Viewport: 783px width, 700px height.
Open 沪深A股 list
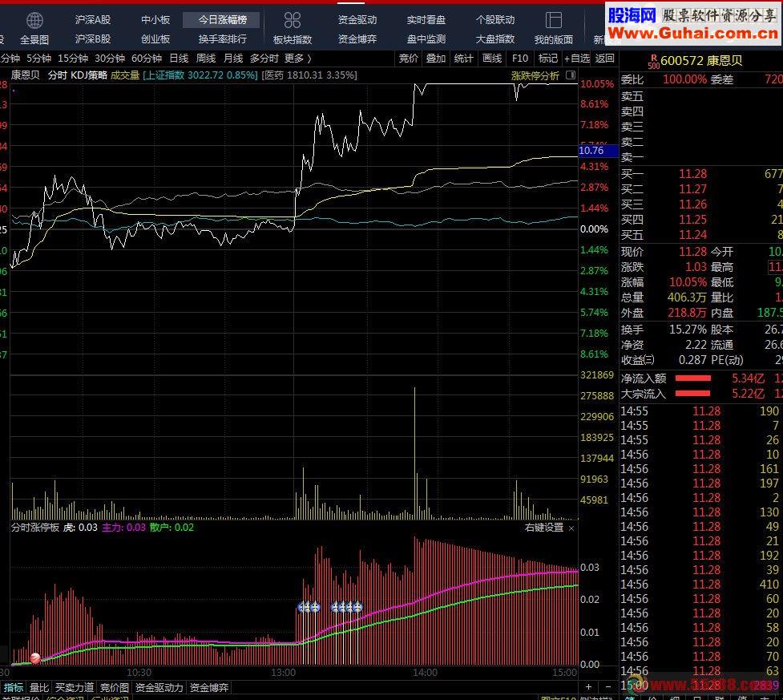pyautogui.click(x=93, y=20)
